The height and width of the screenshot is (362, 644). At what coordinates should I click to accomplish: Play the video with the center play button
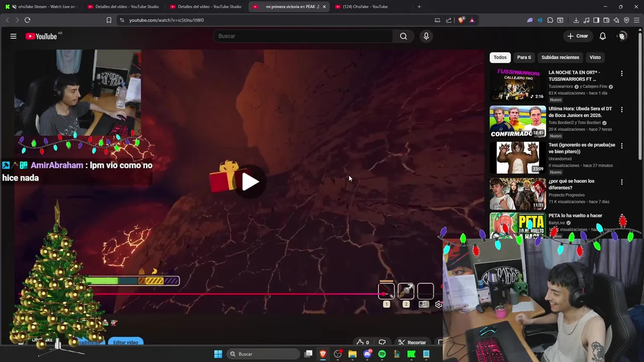point(250,182)
